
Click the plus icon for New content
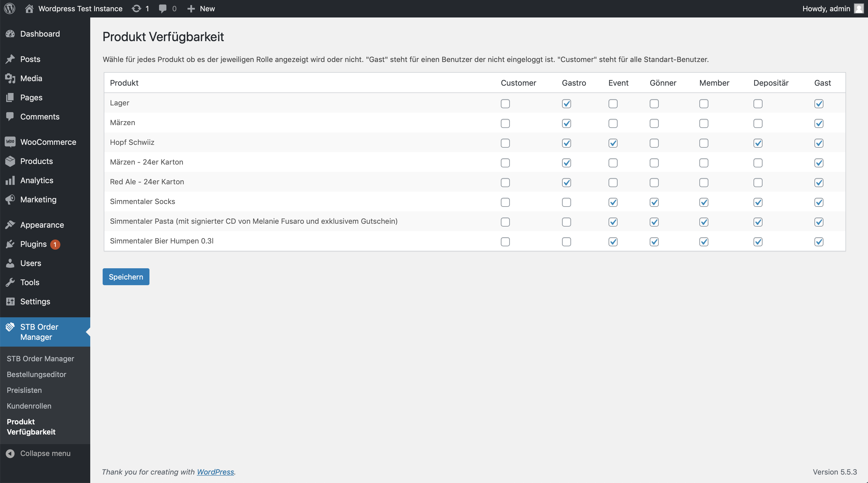[191, 9]
